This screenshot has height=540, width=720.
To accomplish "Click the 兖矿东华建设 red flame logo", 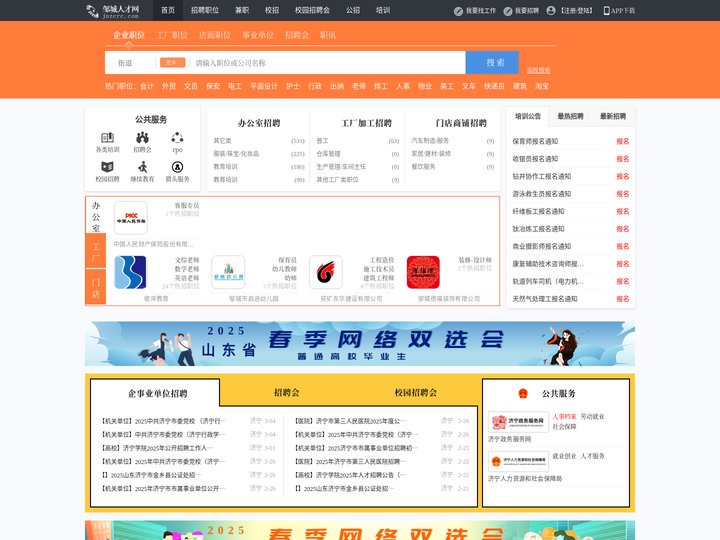I will pyautogui.click(x=326, y=272).
